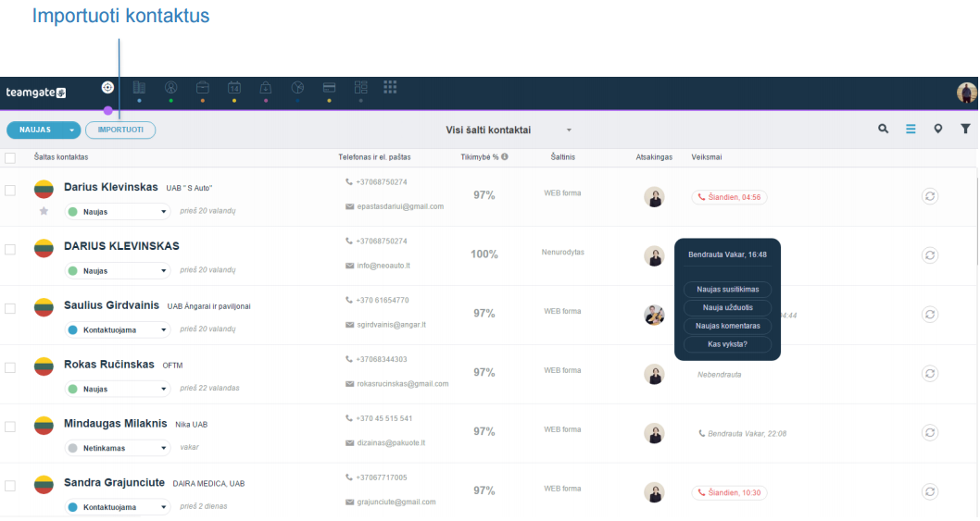Switch to list view icon

[911, 129]
